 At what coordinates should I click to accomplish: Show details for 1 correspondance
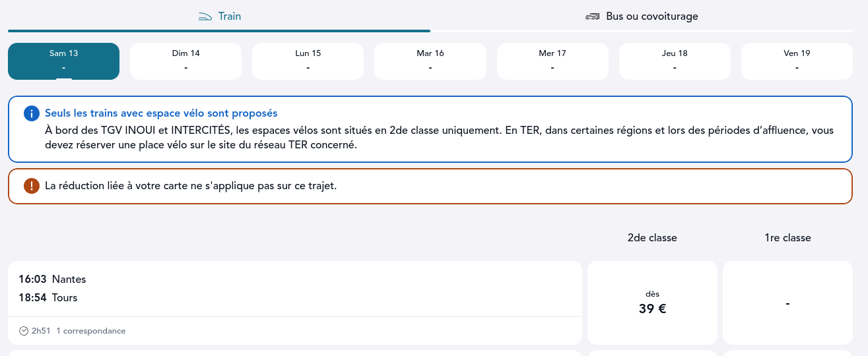[x=90, y=331]
